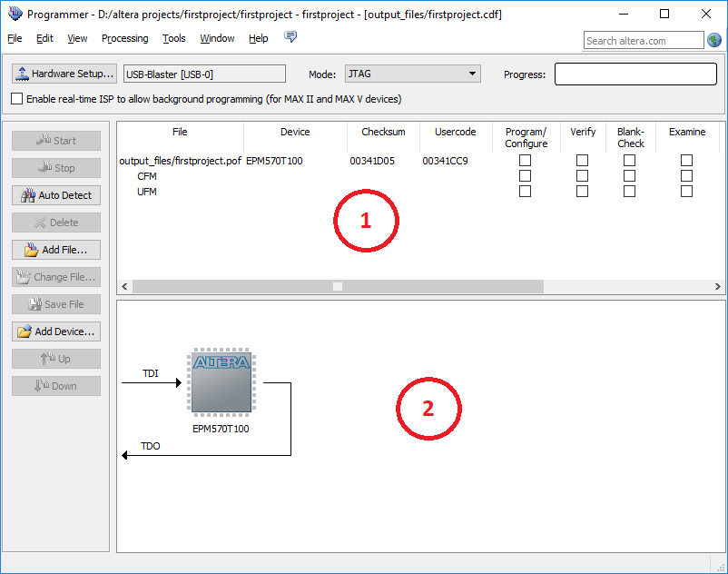Viewport: 728px width, 574px height.
Task: Open the Help menu
Action: click(x=259, y=38)
